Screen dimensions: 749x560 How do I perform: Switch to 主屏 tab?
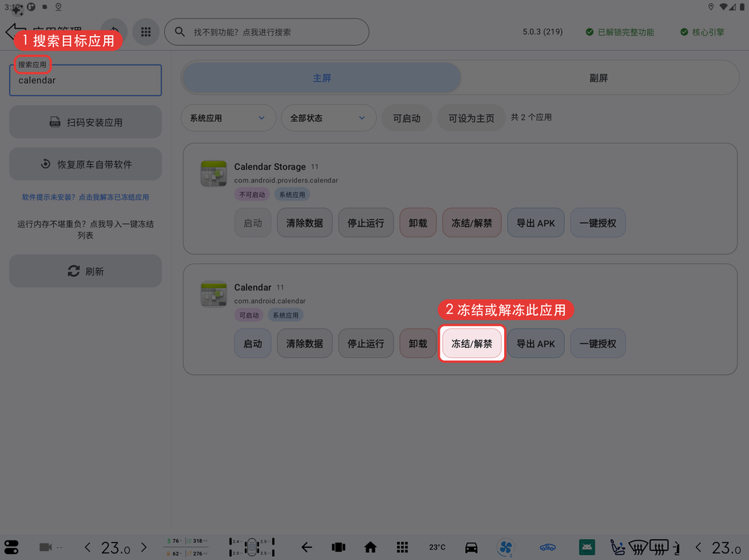(x=321, y=78)
